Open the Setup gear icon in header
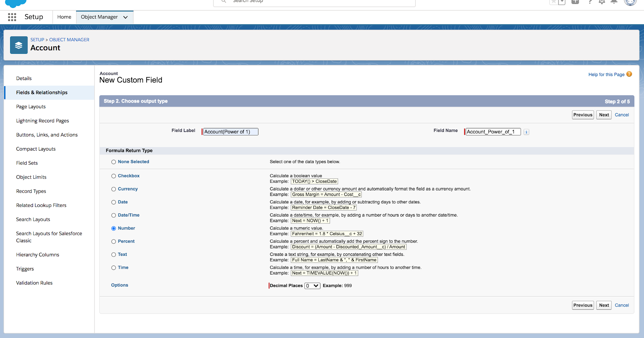The width and height of the screenshot is (644, 338). pyautogui.click(x=602, y=2)
